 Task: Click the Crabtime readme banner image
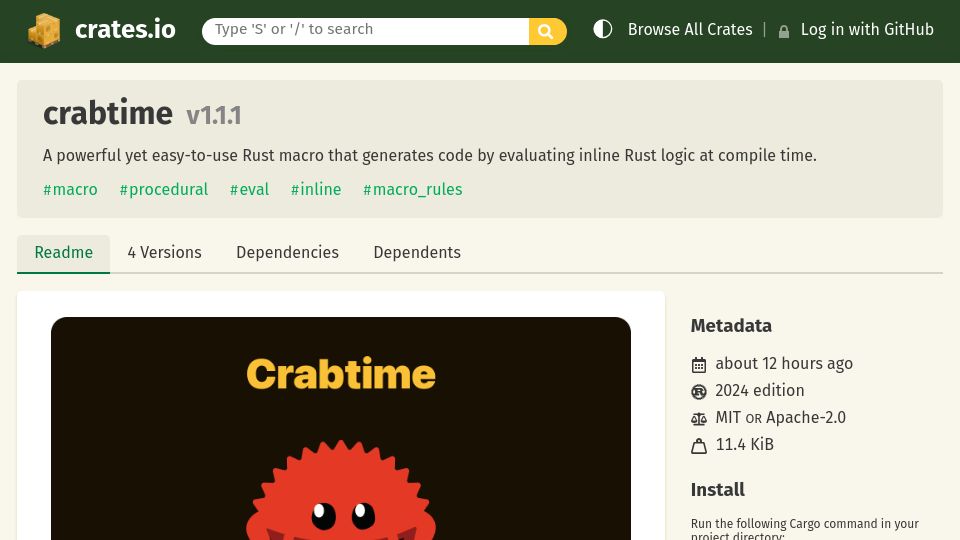341,429
